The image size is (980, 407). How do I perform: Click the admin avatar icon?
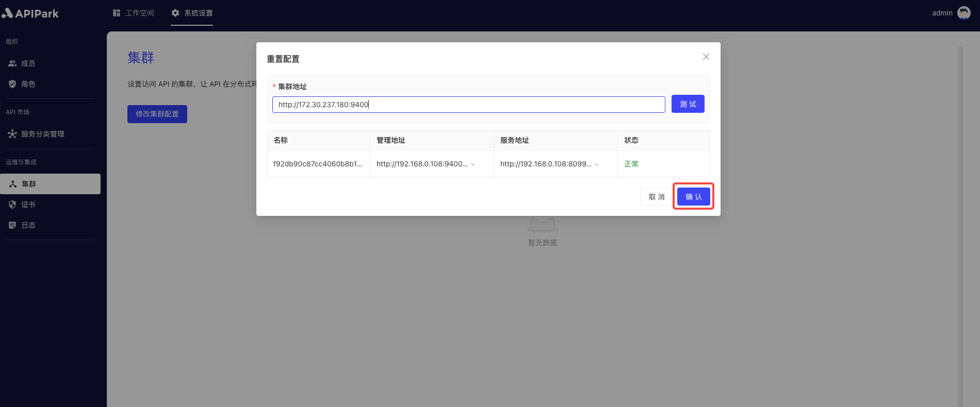click(x=964, y=13)
